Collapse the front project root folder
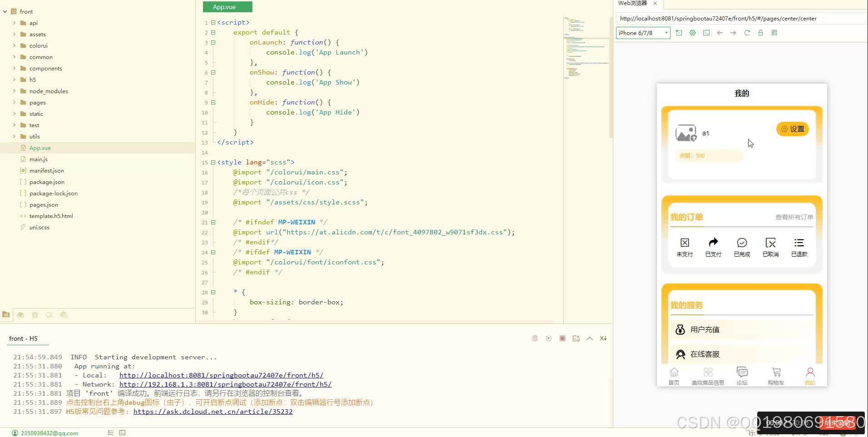Viewport: 868px width, 437px height. coord(5,11)
